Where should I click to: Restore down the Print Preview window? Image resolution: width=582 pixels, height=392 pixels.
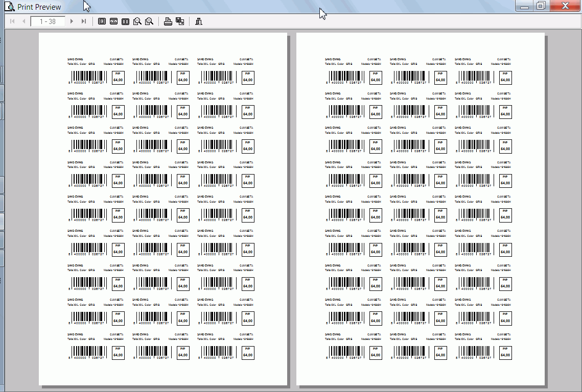point(541,6)
